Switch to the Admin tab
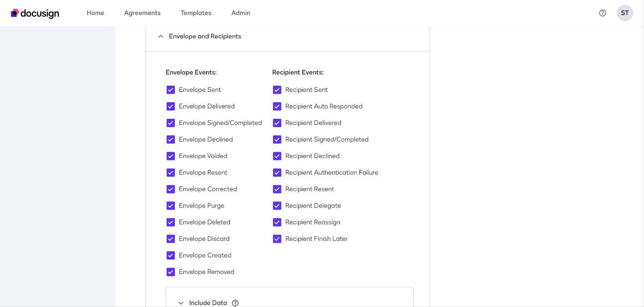The height and width of the screenshot is (307, 644). pyautogui.click(x=241, y=13)
